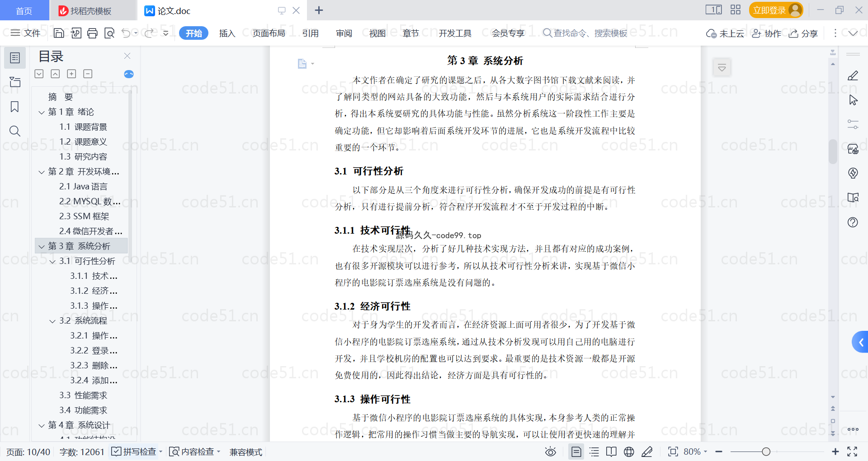
Task: Open the 插入 ribbon tab
Action: 227,33
